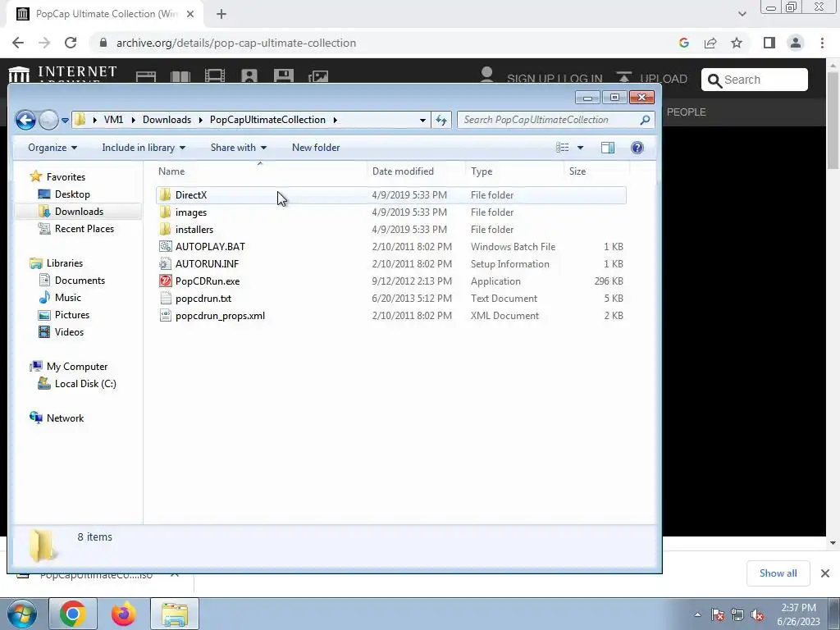The height and width of the screenshot is (630, 840).
Task: Click Windows Explorer taskbar button
Action: [175, 614]
